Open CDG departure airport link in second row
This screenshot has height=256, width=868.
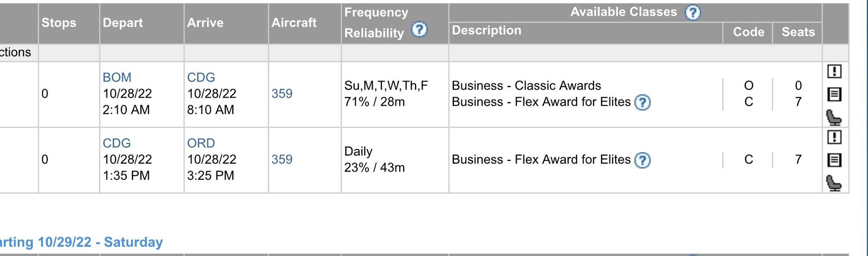pos(116,143)
